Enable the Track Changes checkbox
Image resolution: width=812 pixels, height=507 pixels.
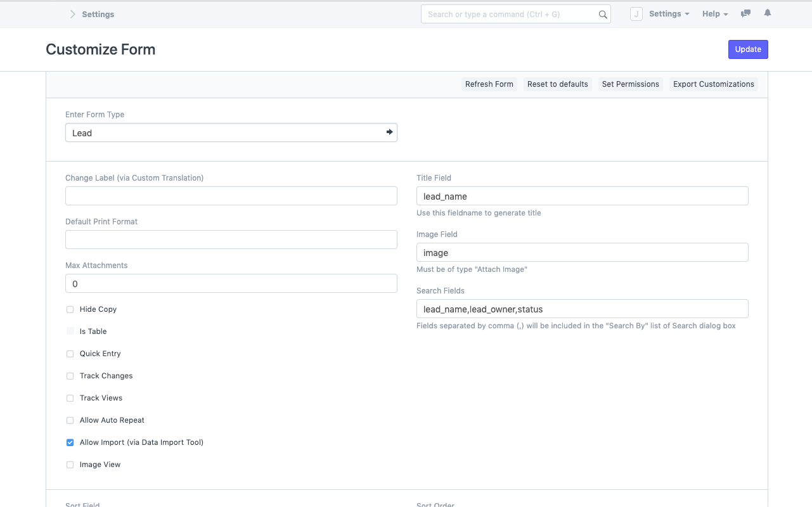(x=70, y=376)
